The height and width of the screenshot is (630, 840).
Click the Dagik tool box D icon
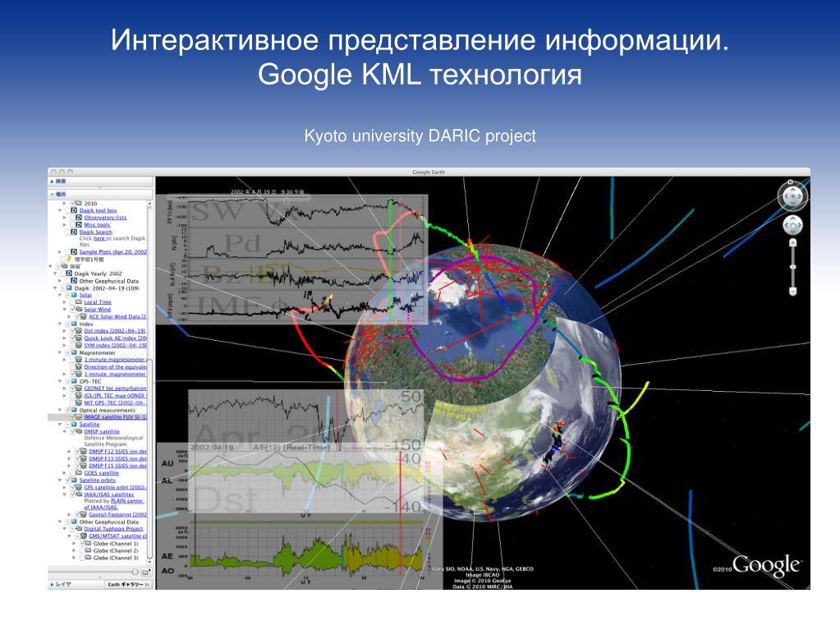[x=74, y=210]
